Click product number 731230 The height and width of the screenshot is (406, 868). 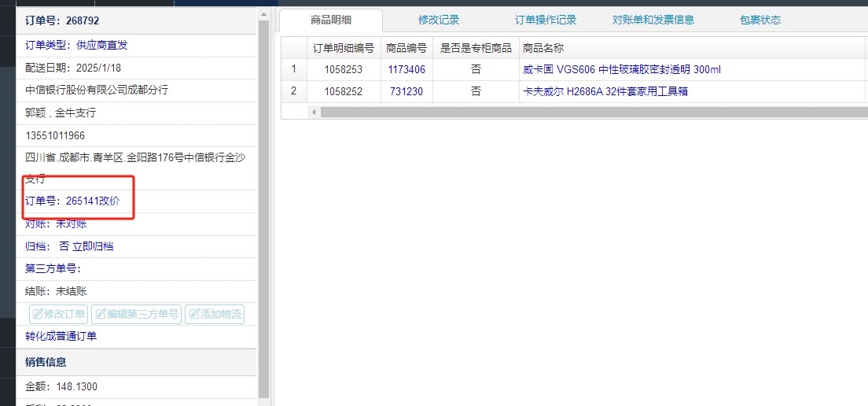[406, 91]
